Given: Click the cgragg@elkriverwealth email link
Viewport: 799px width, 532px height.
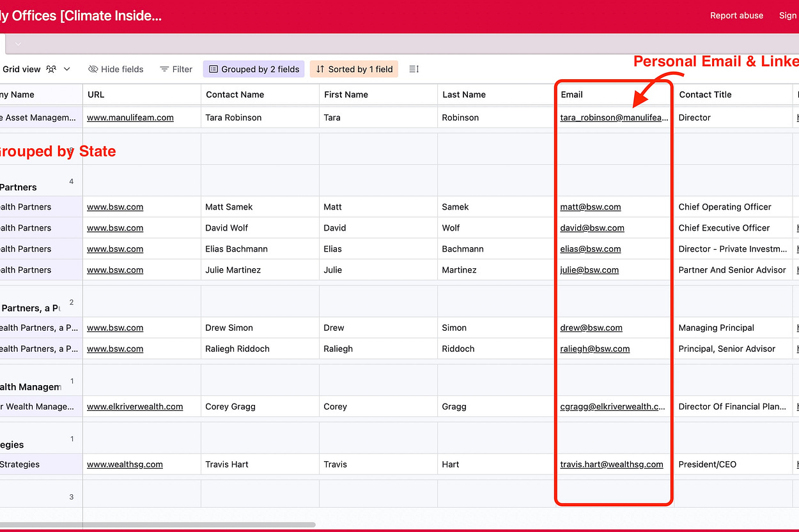Looking at the screenshot, I should (x=613, y=406).
